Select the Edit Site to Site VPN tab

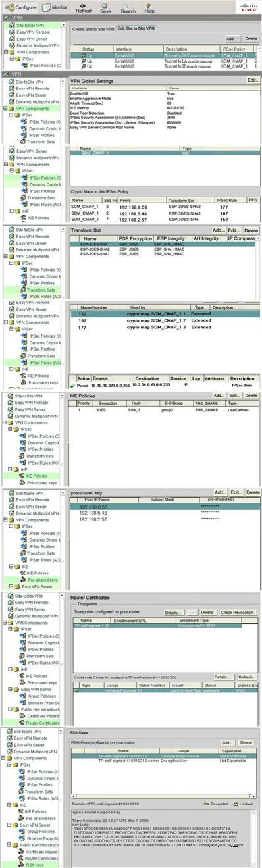tap(136, 29)
